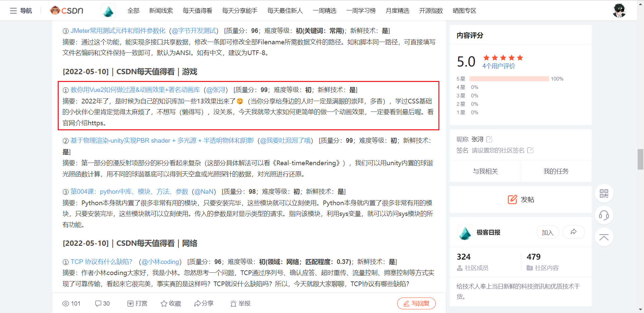Open the hamburger navigation menu icon
This screenshot has height=313, width=644.
coord(13,11)
